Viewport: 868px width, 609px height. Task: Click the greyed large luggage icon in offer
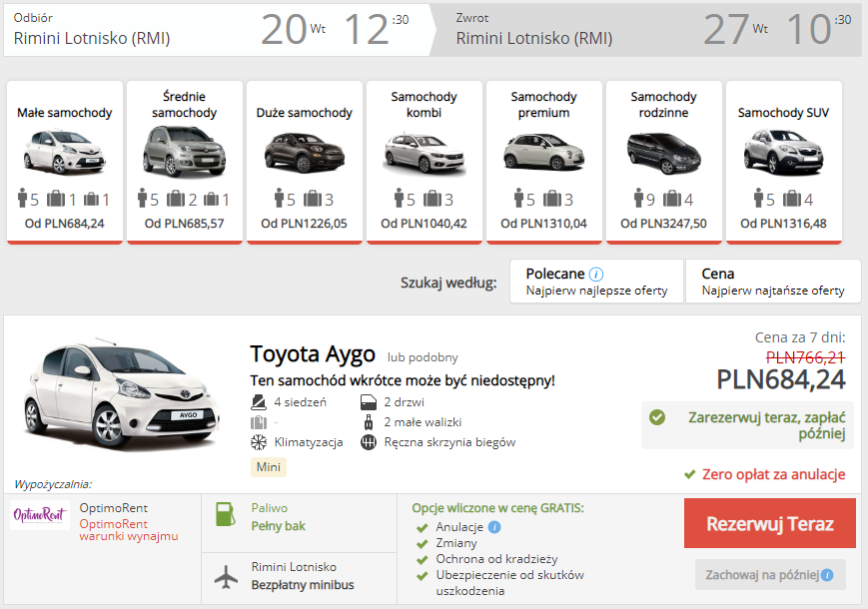pos(259,422)
